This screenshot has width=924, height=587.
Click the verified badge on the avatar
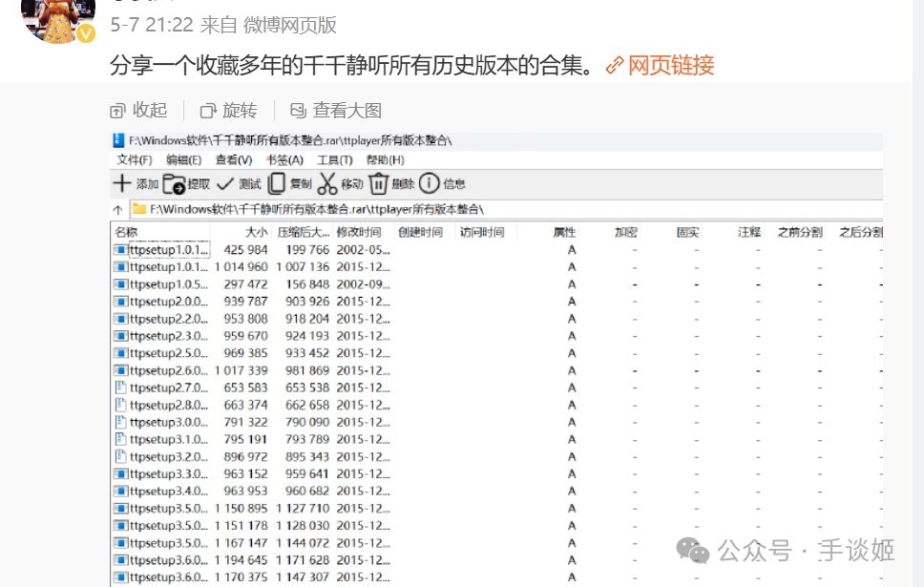tap(86, 33)
